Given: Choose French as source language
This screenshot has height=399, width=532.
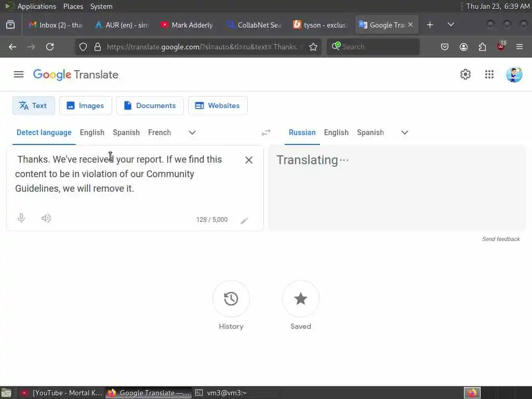Looking at the screenshot, I should tap(159, 132).
